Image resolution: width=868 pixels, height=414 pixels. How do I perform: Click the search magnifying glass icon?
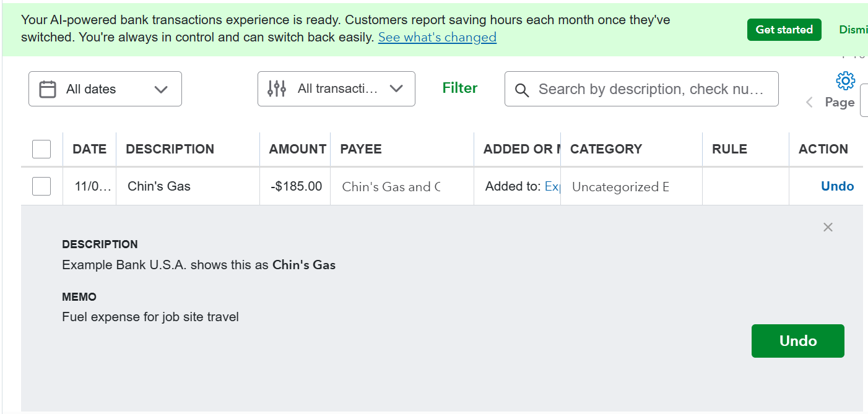pos(522,90)
